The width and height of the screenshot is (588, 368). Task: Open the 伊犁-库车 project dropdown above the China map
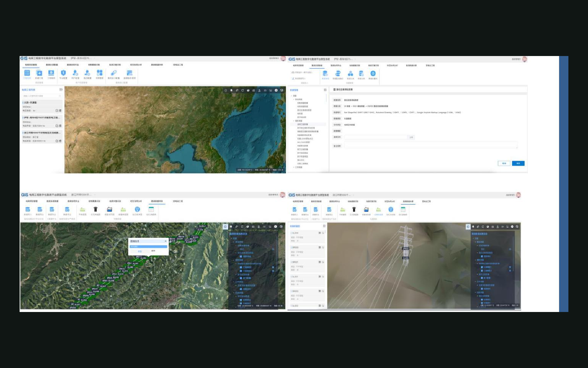81,58
